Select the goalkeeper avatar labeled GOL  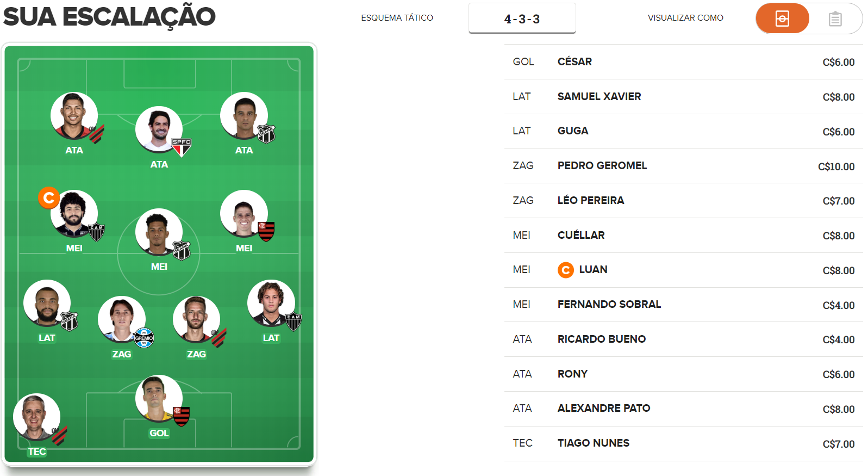click(159, 398)
